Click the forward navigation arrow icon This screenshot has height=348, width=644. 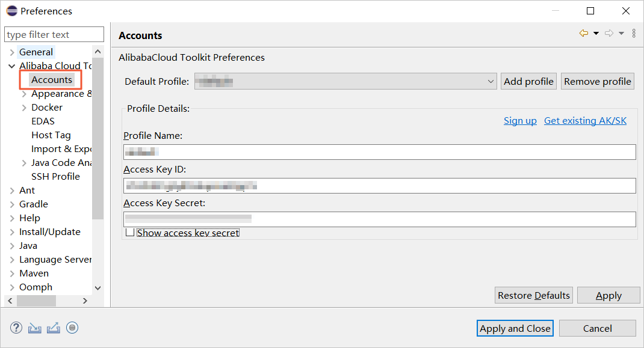tap(608, 34)
